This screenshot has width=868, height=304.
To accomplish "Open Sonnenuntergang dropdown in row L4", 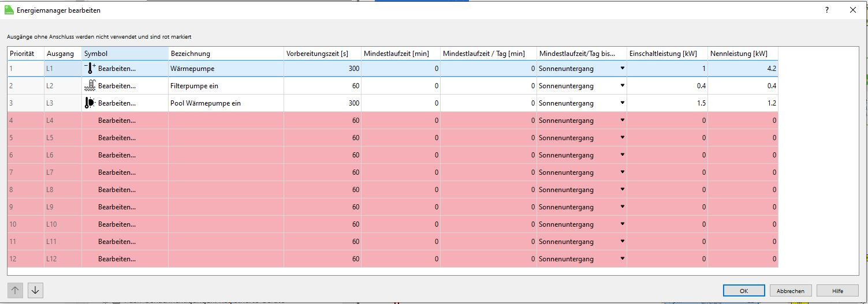I will tap(622, 120).
